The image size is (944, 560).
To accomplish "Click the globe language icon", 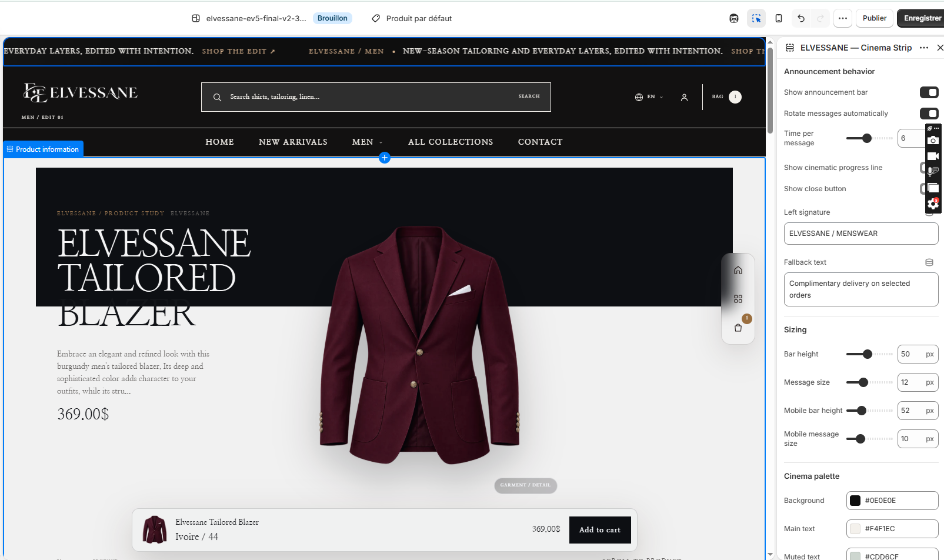I will (639, 97).
